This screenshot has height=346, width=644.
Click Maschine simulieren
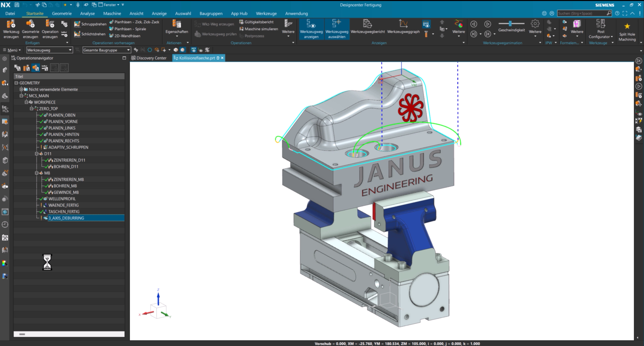click(x=259, y=29)
